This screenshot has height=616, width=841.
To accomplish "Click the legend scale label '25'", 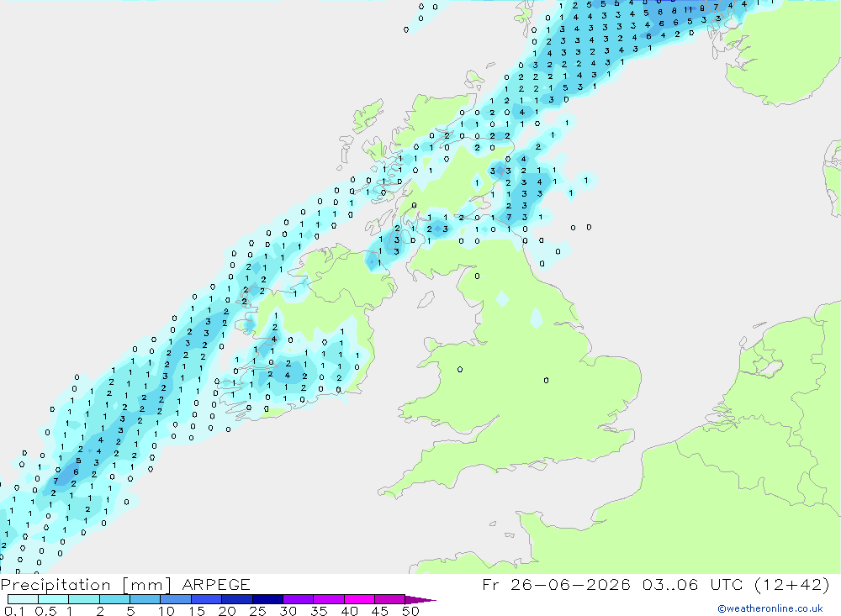I will point(257,611).
